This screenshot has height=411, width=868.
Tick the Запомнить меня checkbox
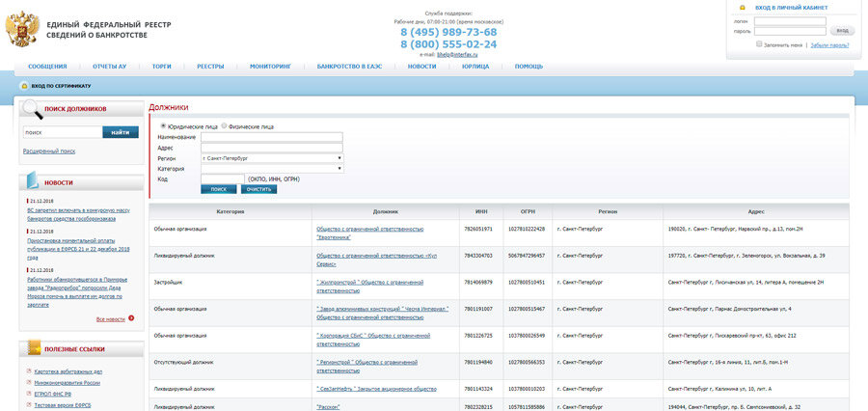tap(760, 44)
